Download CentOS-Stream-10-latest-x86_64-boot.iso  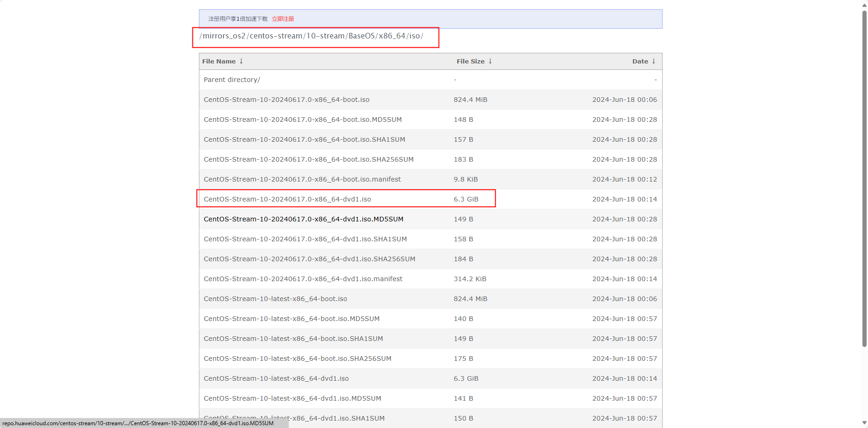pyautogui.click(x=275, y=299)
